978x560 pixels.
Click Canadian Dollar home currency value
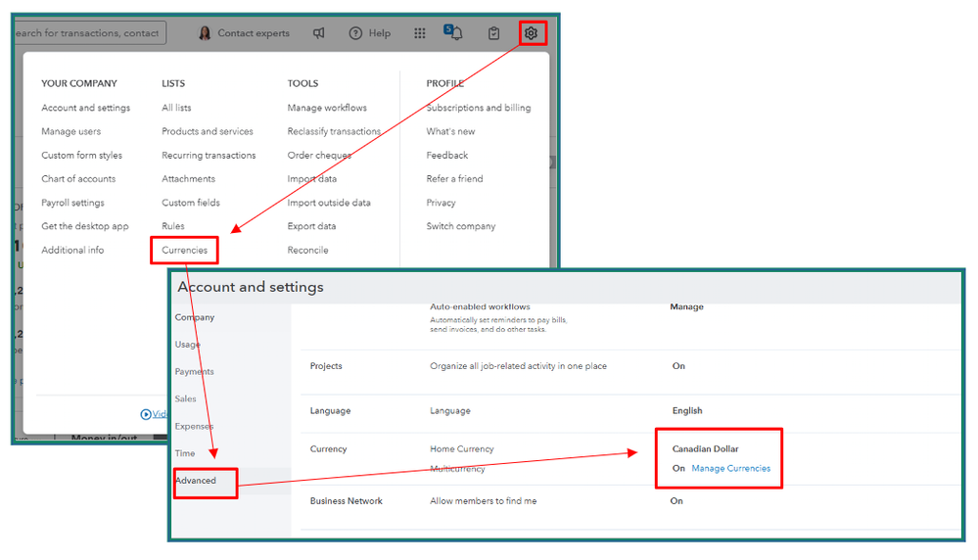pos(706,449)
